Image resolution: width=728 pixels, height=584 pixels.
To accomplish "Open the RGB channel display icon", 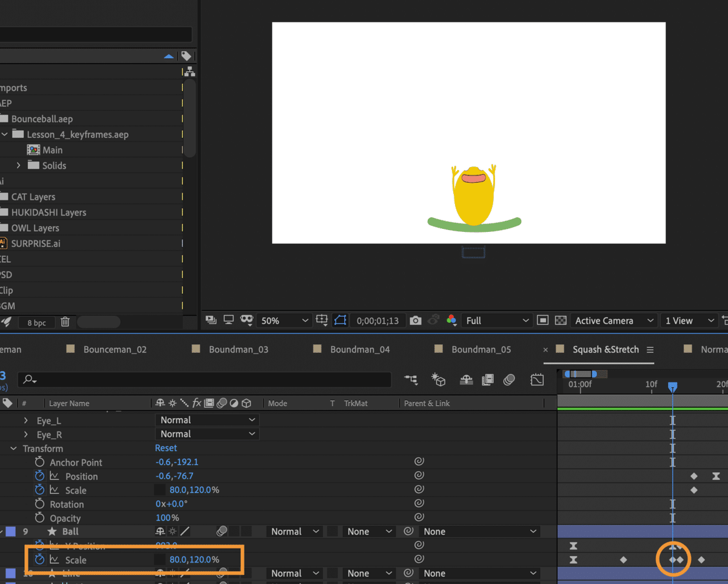I will 451,320.
